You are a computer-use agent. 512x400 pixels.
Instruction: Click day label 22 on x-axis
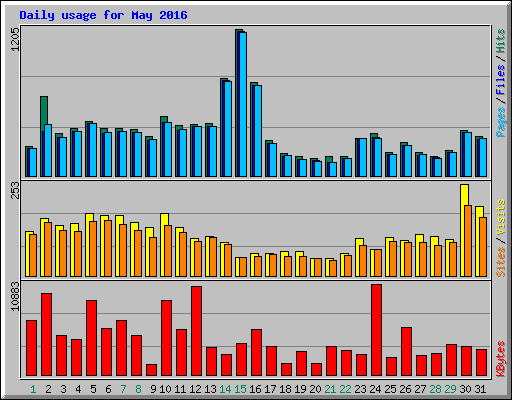pyautogui.click(x=345, y=389)
